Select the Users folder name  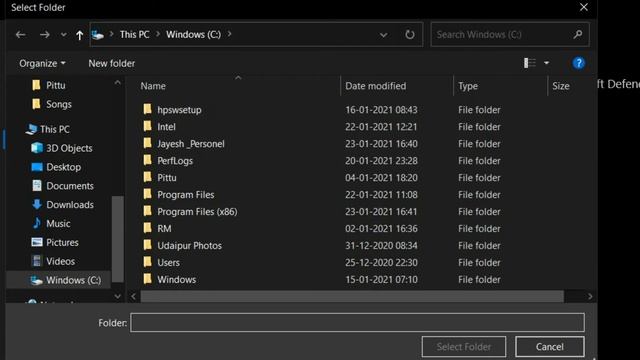point(168,262)
